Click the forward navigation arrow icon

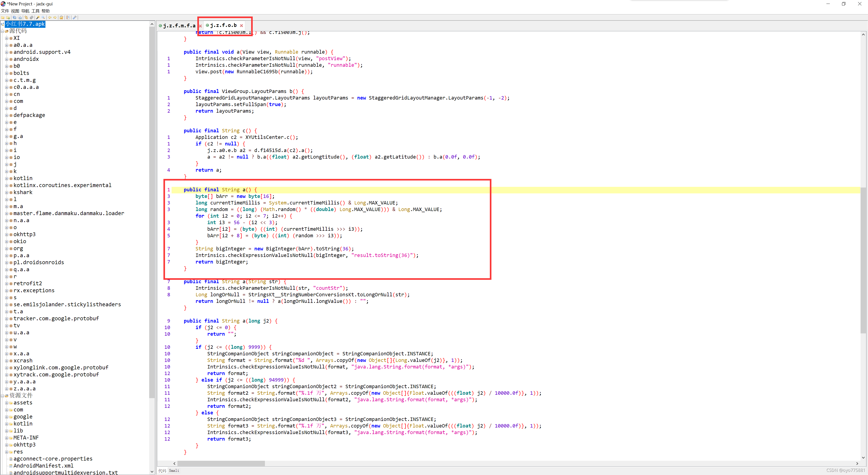pyautogui.click(x=55, y=18)
